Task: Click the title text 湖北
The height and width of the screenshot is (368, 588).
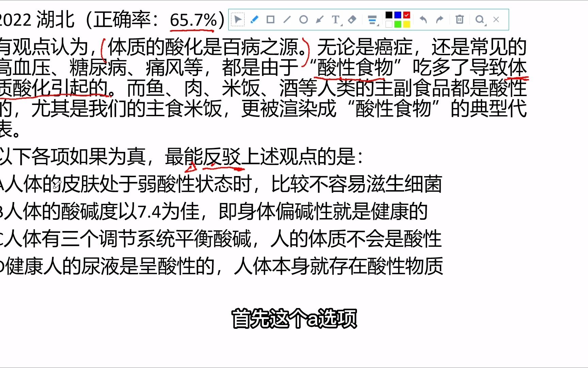Action: point(55,20)
